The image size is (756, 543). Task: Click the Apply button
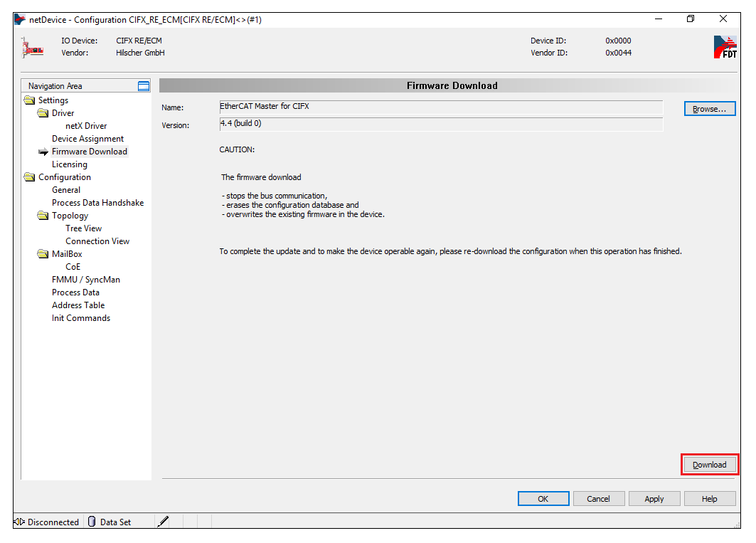654,499
